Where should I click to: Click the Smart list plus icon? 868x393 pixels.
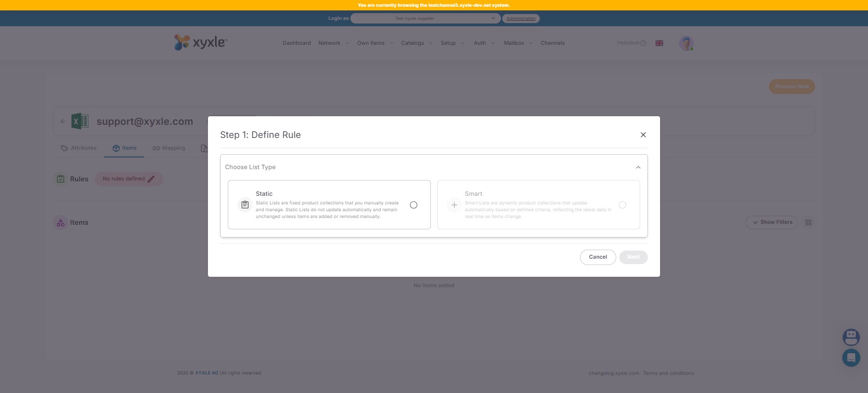tap(454, 205)
